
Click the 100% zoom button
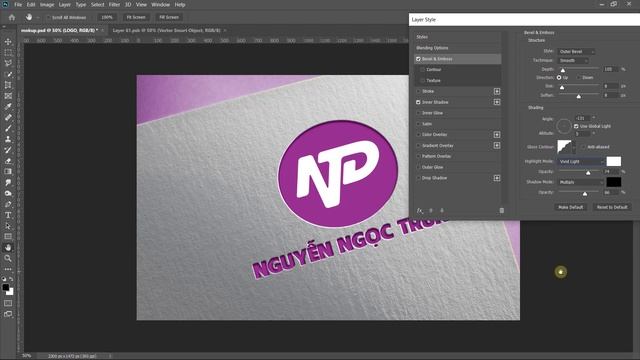click(x=107, y=18)
